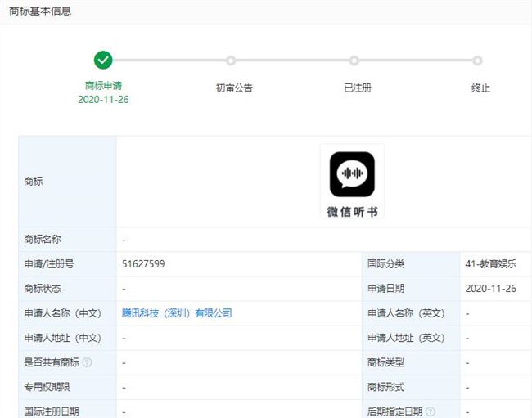Open 腾讯科技（深圳）有限公司 applicant link
The image size is (532, 418).
(177, 313)
